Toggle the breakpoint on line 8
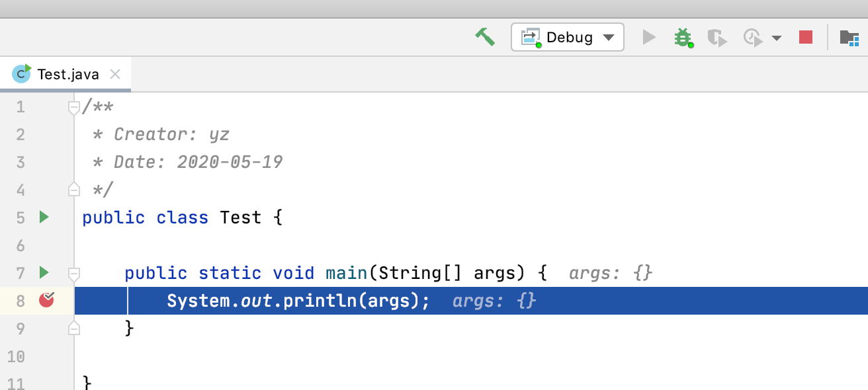Screen dimensions: 868x390 pyautogui.click(x=46, y=300)
